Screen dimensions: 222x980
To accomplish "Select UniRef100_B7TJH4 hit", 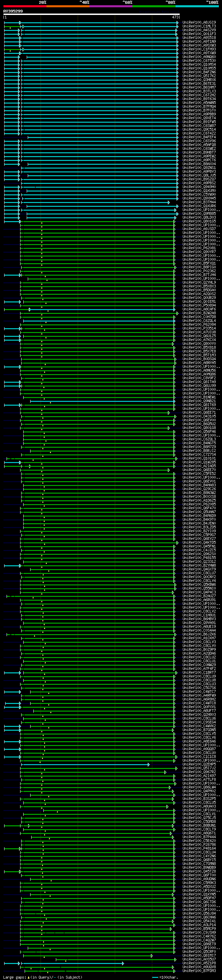I will 199,275.
